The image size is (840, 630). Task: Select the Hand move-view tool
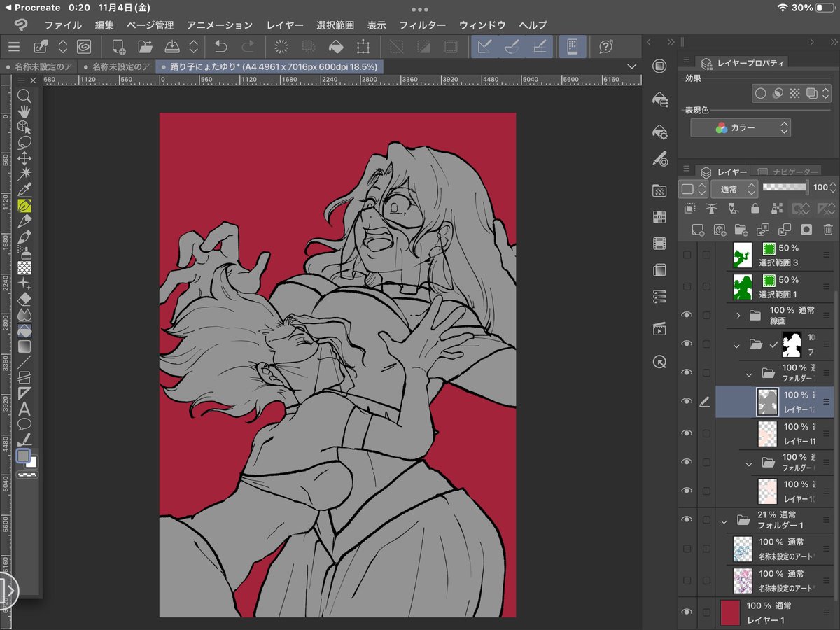[24, 111]
